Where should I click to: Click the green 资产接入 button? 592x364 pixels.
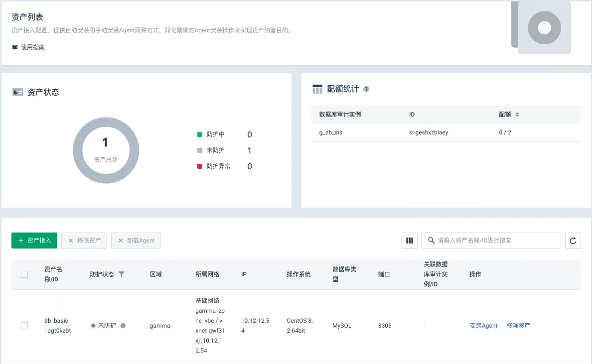(34, 241)
